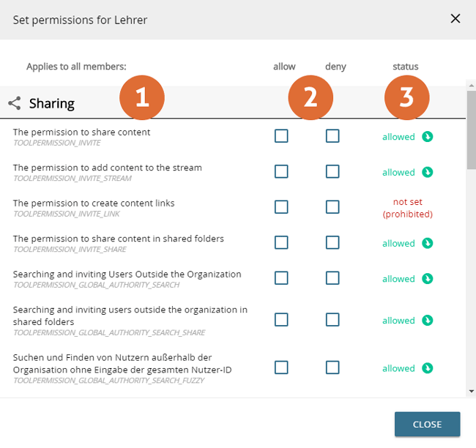This screenshot has height=448, width=476.
Task: Click green status icon for share content
Action: 428,136
